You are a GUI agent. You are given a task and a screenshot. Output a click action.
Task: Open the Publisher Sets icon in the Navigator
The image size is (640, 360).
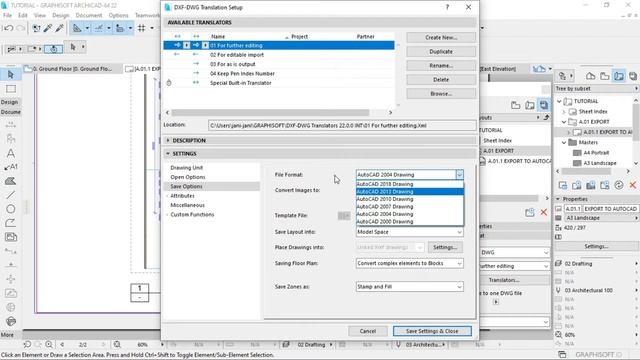[x=633, y=76]
